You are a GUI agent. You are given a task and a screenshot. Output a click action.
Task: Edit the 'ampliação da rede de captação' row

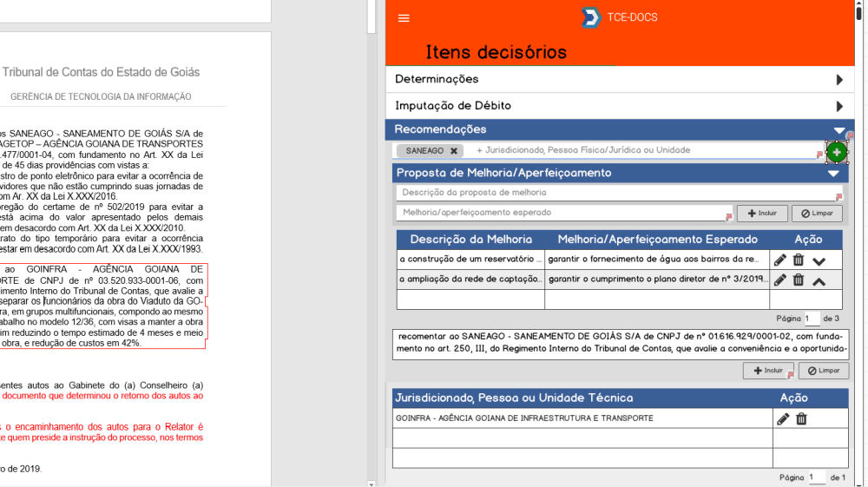[x=780, y=280]
